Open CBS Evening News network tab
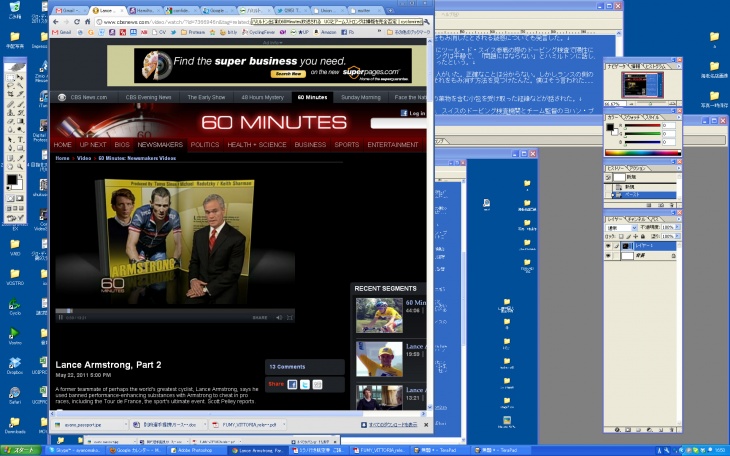 click(x=148, y=97)
